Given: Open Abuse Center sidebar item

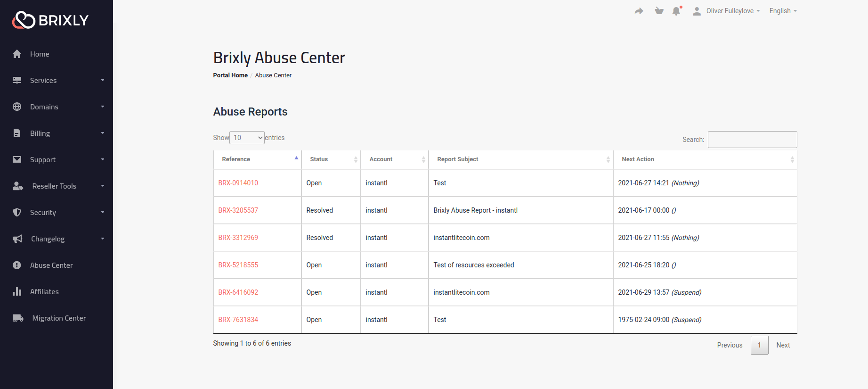Looking at the screenshot, I should (x=51, y=265).
